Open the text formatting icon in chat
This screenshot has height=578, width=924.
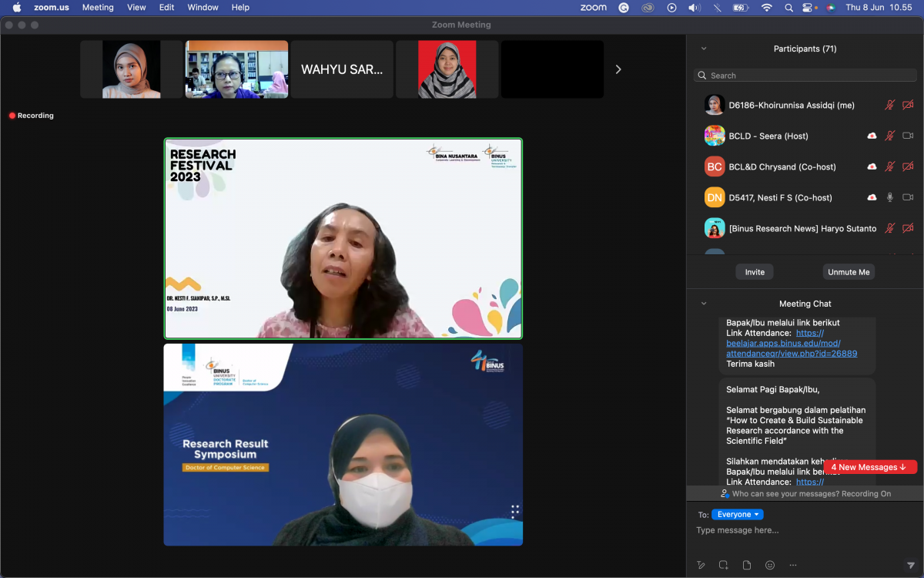click(701, 565)
